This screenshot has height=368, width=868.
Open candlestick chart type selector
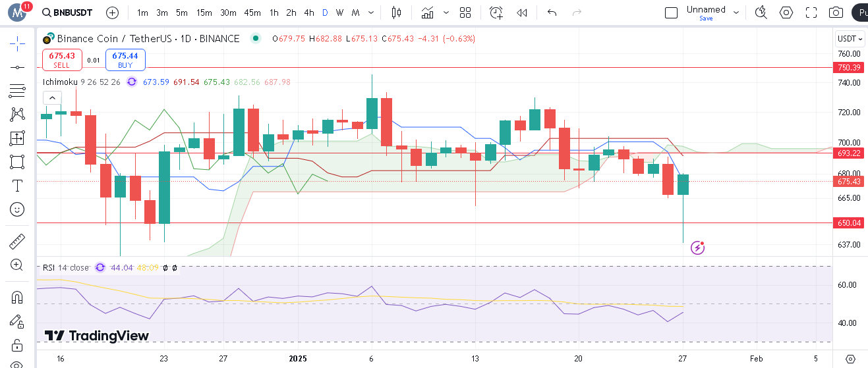point(396,13)
